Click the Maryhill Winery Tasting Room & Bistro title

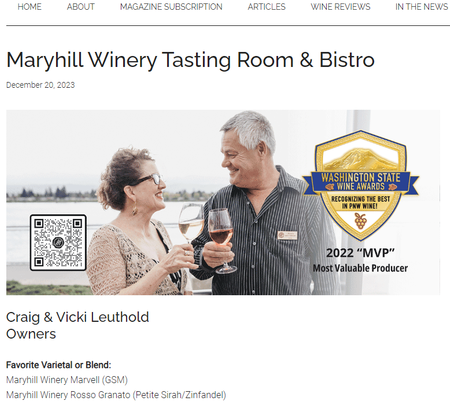tap(190, 60)
